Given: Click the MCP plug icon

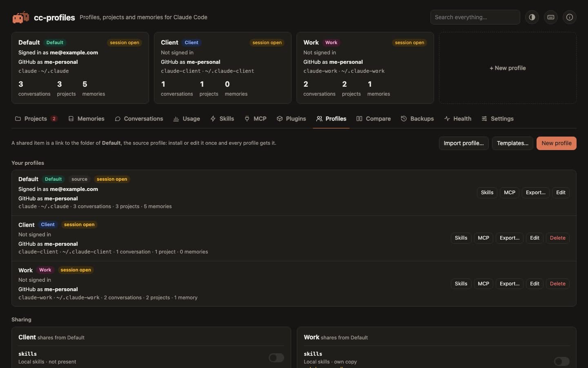Looking at the screenshot, I should [247, 119].
